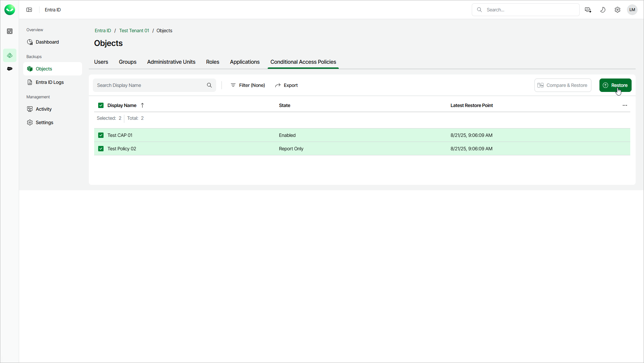Open Entra ID Logs in sidebar
644x363 pixels.
pos(50,82)
